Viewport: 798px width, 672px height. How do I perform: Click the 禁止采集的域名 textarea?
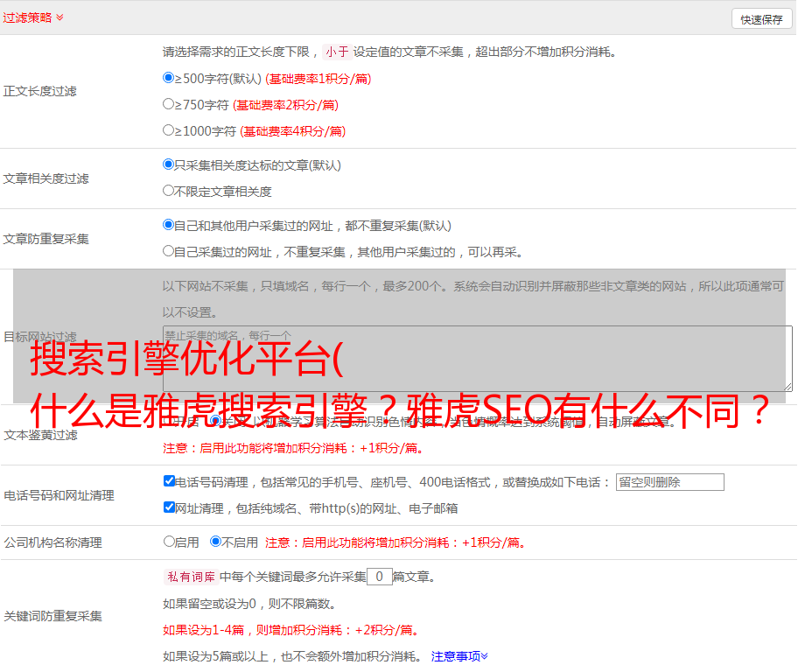[x=477, y=358]
